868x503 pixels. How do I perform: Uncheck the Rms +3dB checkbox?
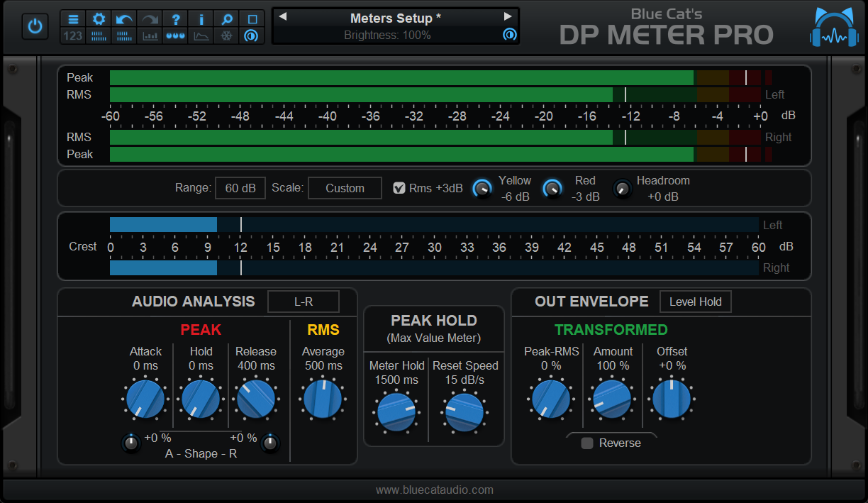pyautogui.click(x=399, y=188)
